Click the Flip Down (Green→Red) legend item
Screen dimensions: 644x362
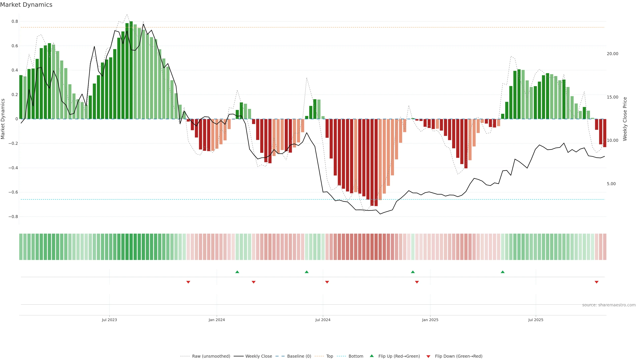459,356
